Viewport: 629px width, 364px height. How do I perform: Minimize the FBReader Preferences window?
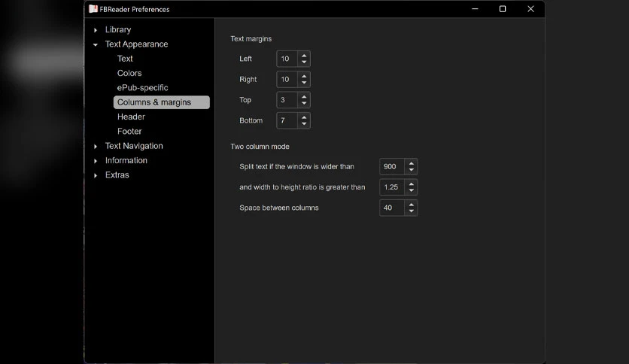(x=475, y=9)
